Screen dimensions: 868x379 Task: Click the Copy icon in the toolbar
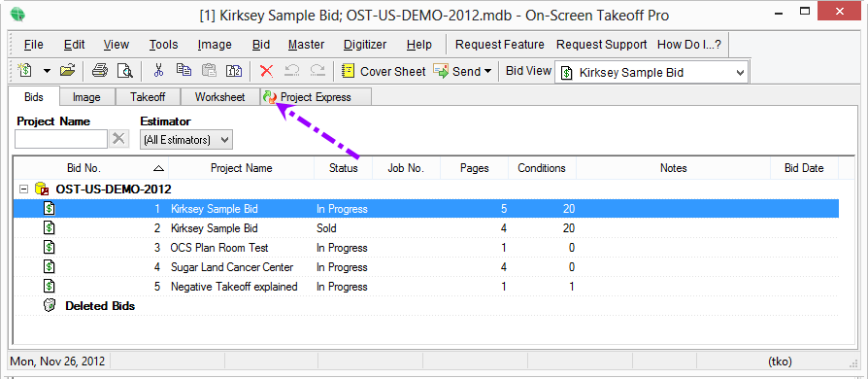[x=184, y=70]
